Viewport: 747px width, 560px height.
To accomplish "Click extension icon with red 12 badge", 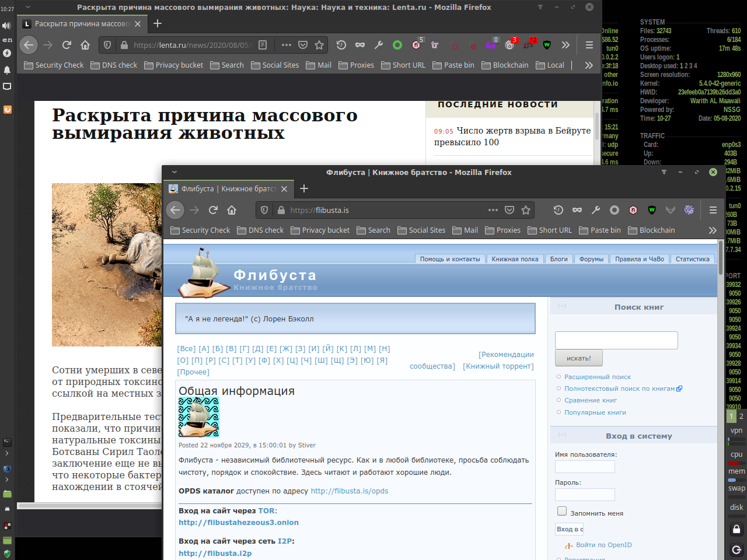I will [529, 44].
